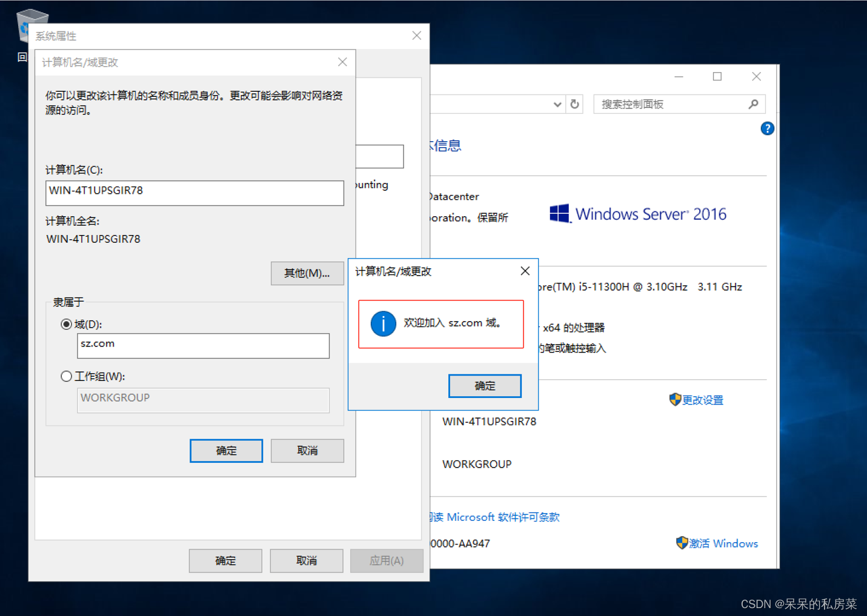Image resolution: width=867 pixels, height=616 pixels.
Task: Click the blue info icon in welcome dialog
Action: click(383, 323)
